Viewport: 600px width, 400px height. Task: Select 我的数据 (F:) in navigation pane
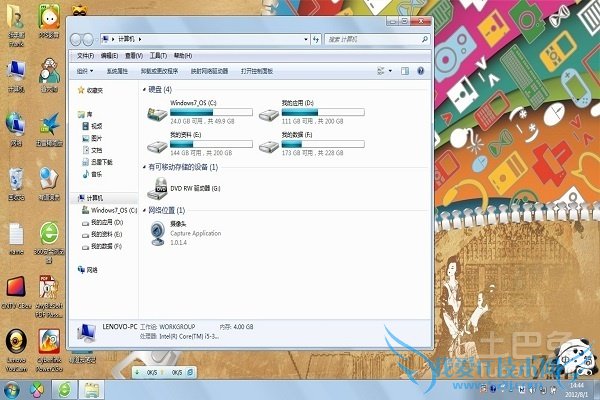click(103, 247)
